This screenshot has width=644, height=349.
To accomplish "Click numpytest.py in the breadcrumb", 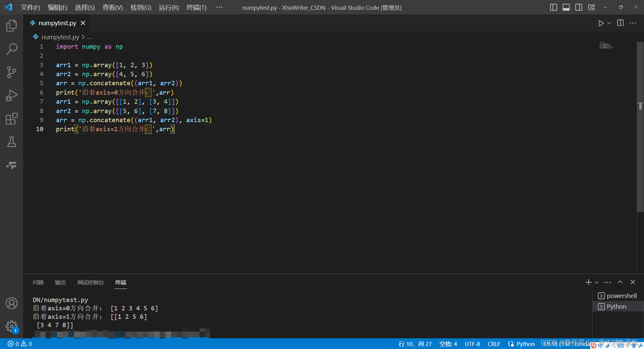I will click(x=60, y=37).
